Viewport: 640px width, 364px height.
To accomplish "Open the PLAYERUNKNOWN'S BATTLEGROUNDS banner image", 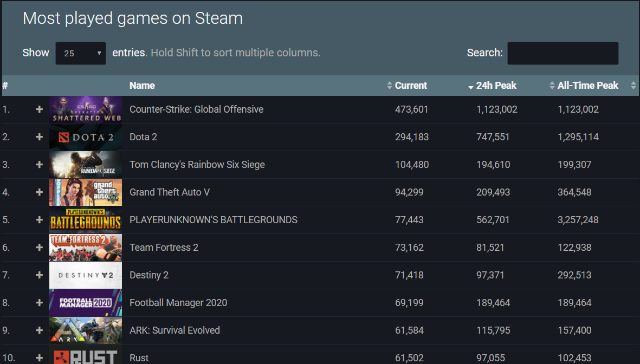I will pyautogui.click(x=86, y=220).
